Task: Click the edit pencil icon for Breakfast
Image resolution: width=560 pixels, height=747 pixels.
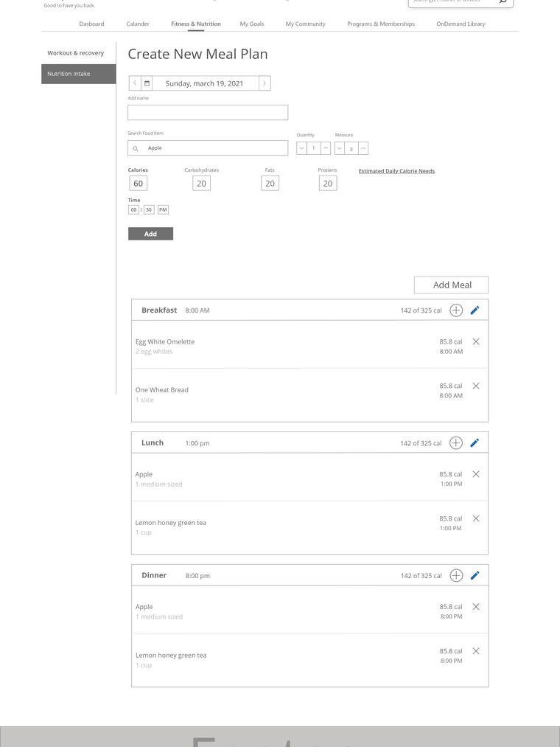Action: click(475, 310)
